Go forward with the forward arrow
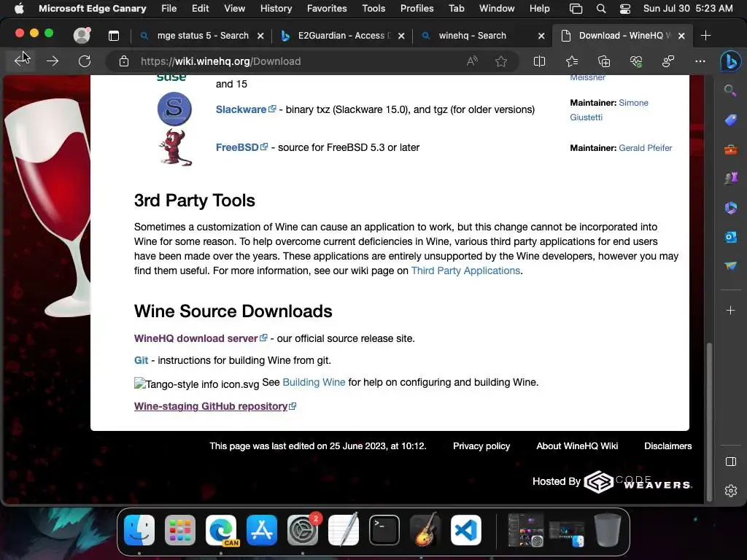The height and width of the screenshot is (560, 747). pyautogui.click(x=53, y=61)
